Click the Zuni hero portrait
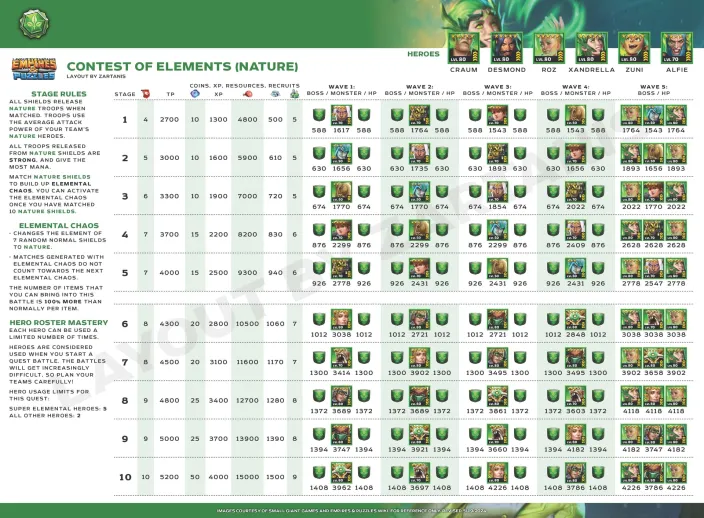 point(632,47)
